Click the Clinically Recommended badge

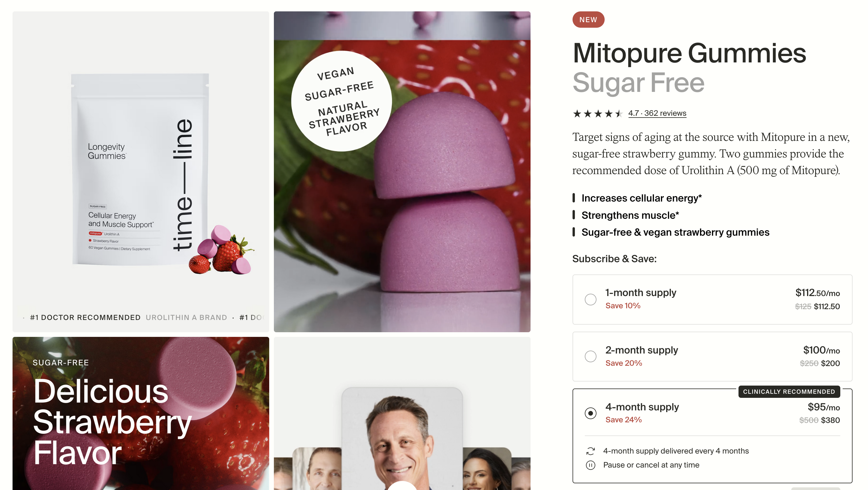789,392
